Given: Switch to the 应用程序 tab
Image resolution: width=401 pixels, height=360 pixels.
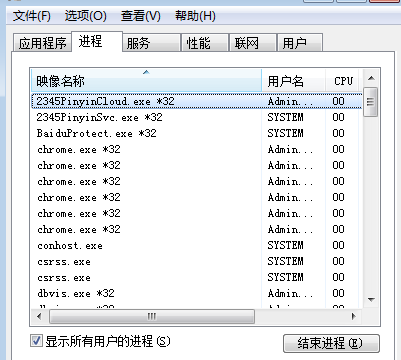Looking at the screenshot, I should pyautogui.click(x=42, y=43).
